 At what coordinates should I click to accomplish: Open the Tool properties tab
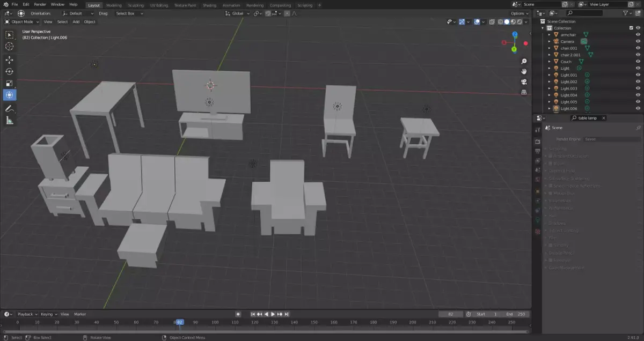[537, 130]
